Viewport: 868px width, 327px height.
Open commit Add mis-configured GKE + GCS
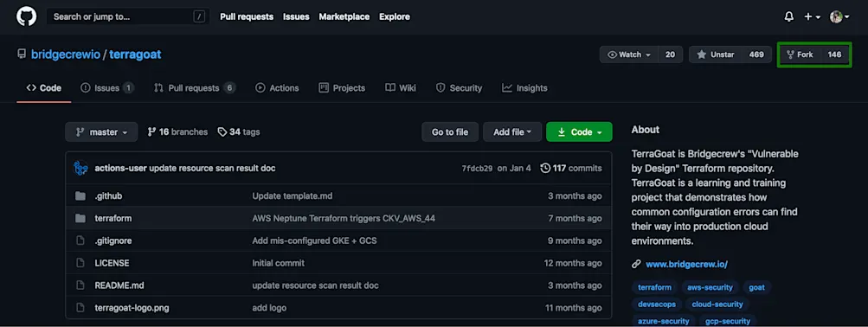click(x=314, y=240)
